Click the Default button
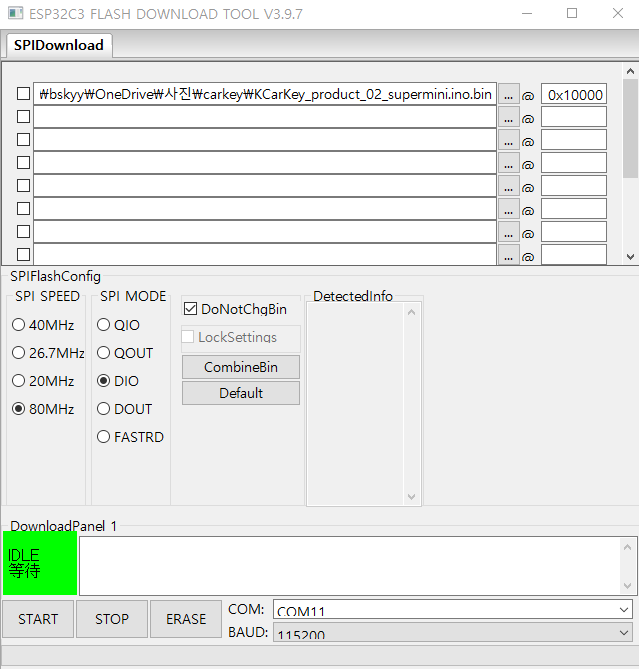Screen dimensions: 639x669 tap(241, 393)
